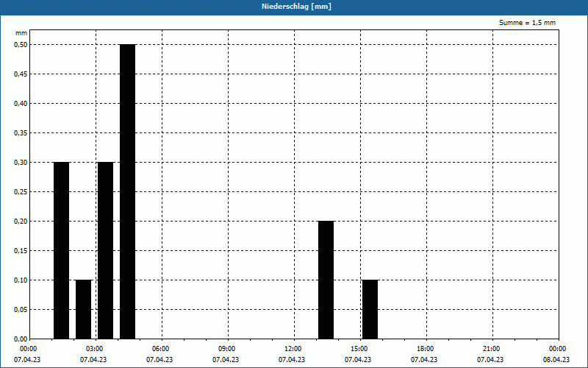Click the 21:00 time label

point(491,349)
